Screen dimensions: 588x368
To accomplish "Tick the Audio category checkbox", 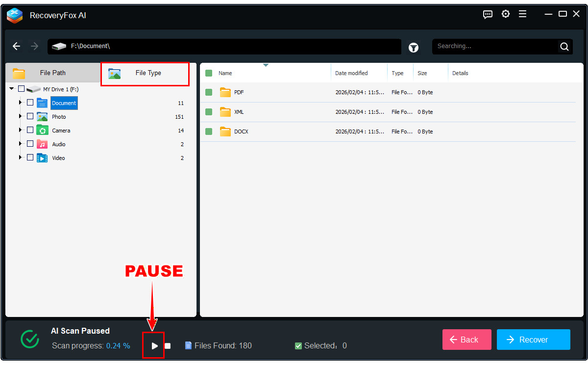I will [30, 144].
